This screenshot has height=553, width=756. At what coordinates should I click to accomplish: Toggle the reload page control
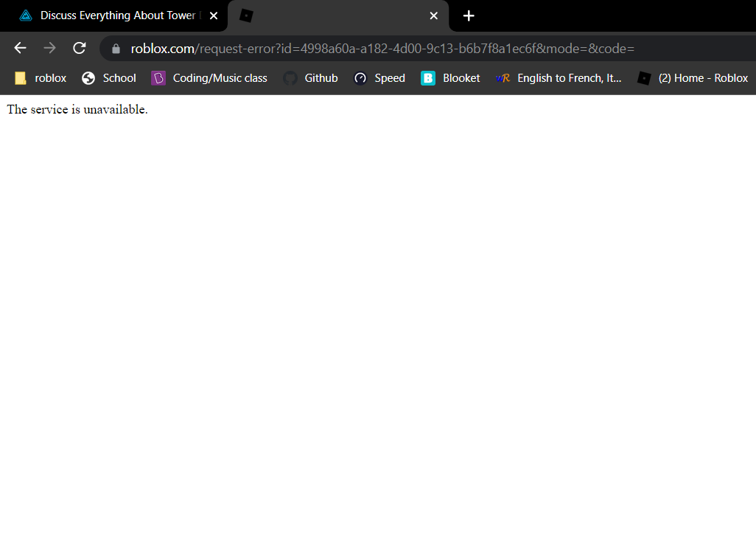click(x=79, y=48)
